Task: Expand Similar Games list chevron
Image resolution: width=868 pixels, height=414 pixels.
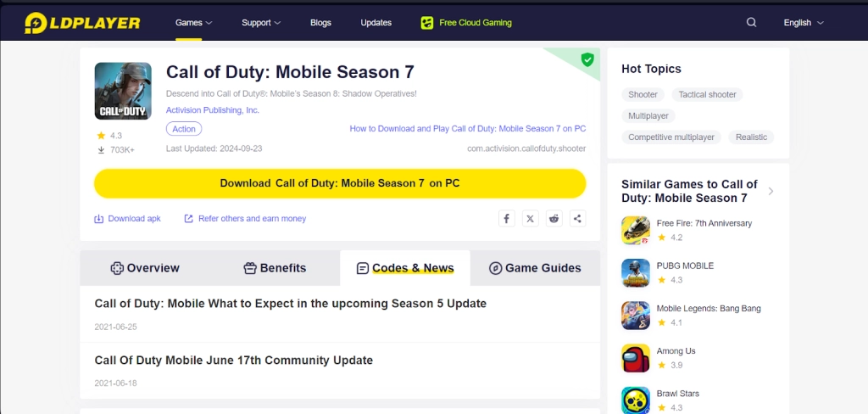Action: tap(771, 191)
